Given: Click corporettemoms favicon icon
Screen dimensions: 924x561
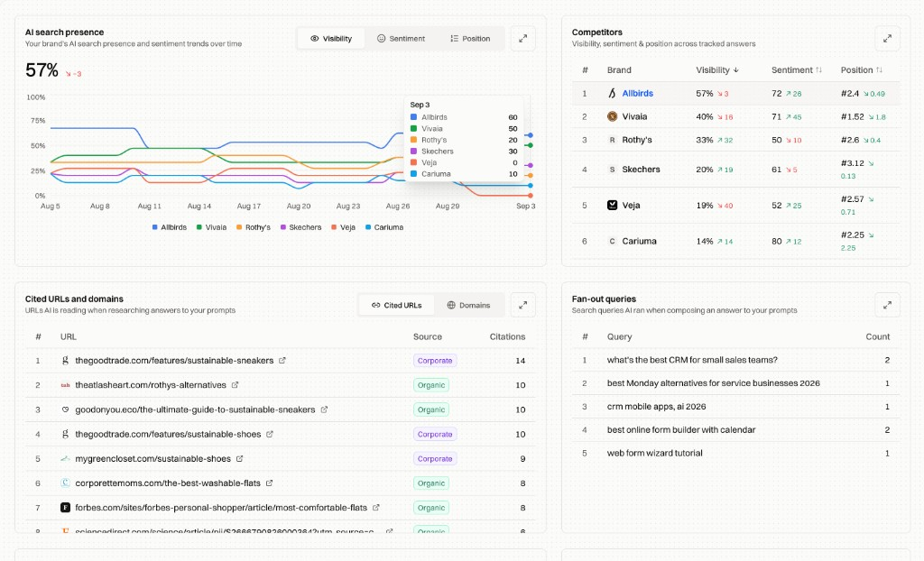Looking at the screenshot, I should [x=65, y=483].
